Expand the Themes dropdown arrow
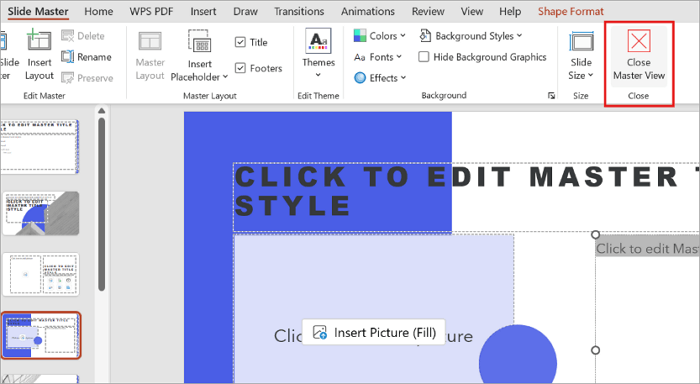700x384 pixels. pyautogui.click(x=318, y=75)
